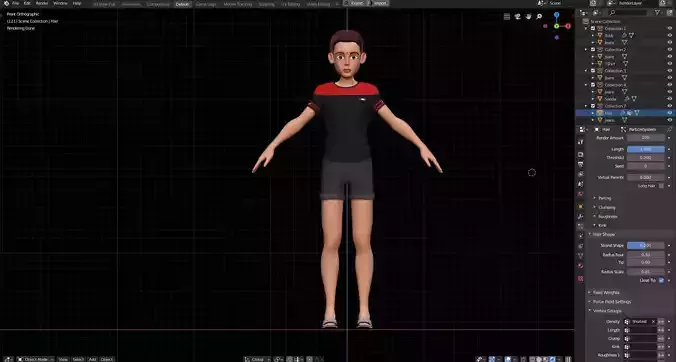Click the magnifier zoom-view icon
676x362 pixels.
539,17
